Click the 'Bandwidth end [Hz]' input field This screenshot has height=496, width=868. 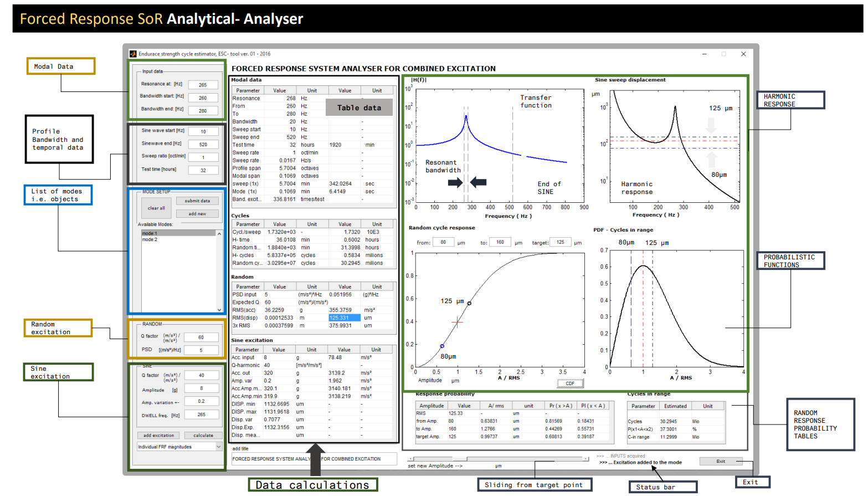tap(203, 110)
